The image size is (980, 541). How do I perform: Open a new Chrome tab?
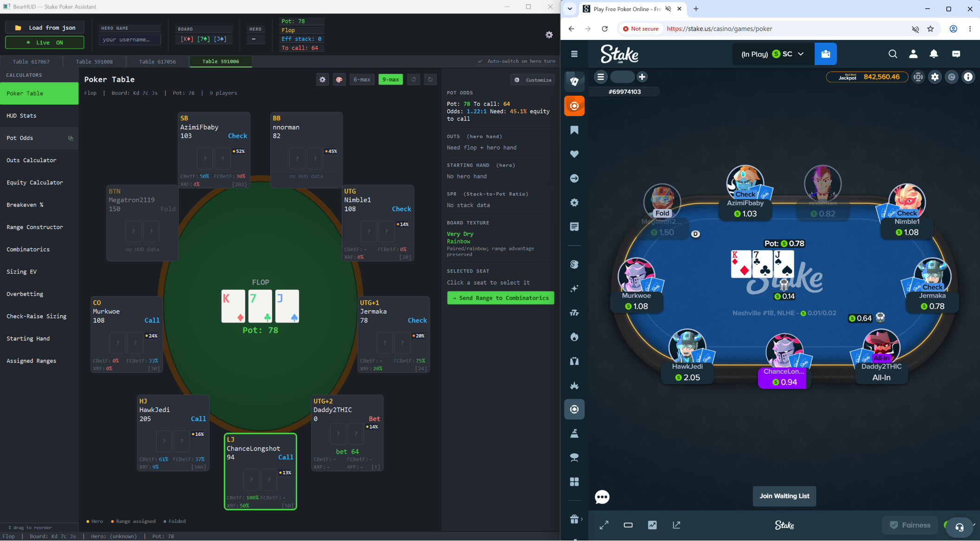696,9
